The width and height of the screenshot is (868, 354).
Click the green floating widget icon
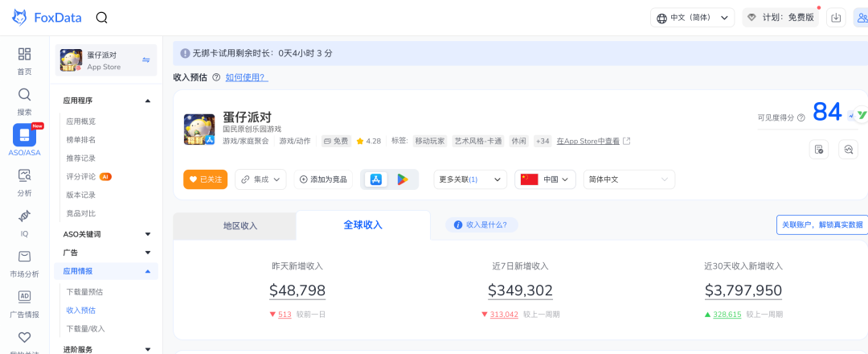tap(862, 114)
